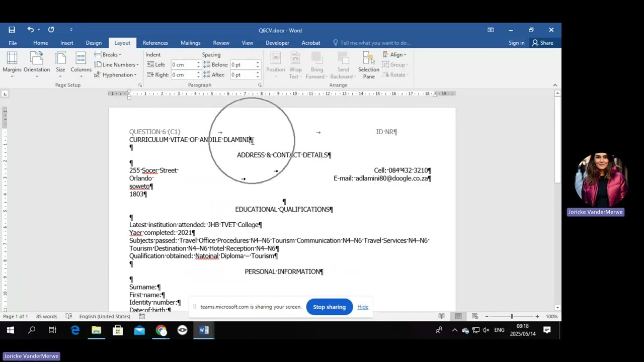Click the Position button
644x362 pixels.
pyautogui.click(x=275, y=65)
